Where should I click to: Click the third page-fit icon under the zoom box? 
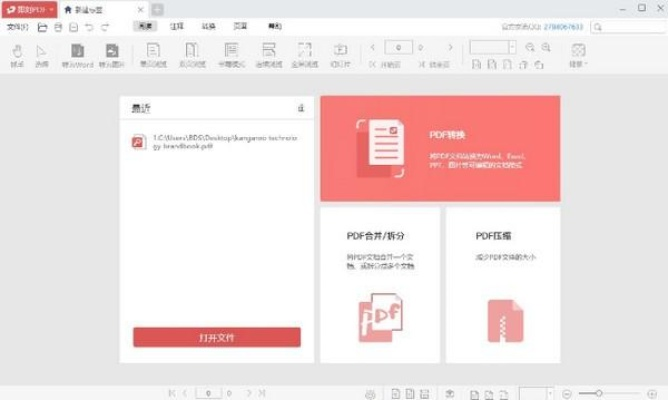click(507, 64)
